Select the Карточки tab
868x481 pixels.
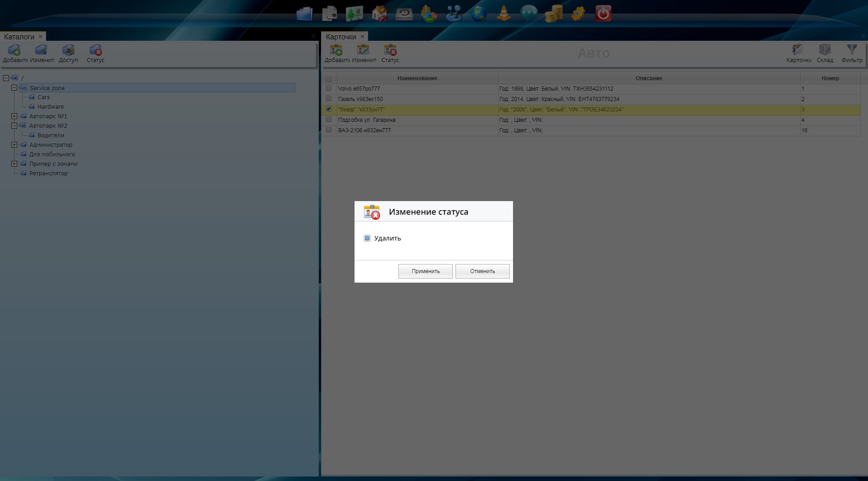click(x=340, y=37)
